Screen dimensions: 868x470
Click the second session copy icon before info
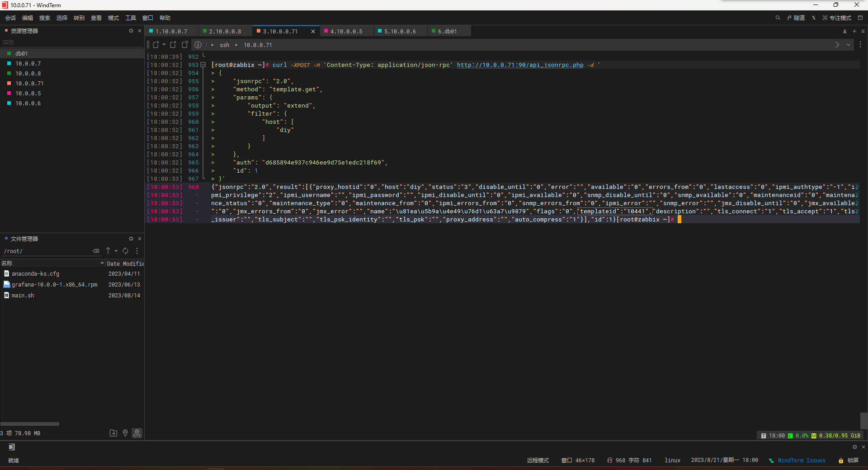click(185, 45)
